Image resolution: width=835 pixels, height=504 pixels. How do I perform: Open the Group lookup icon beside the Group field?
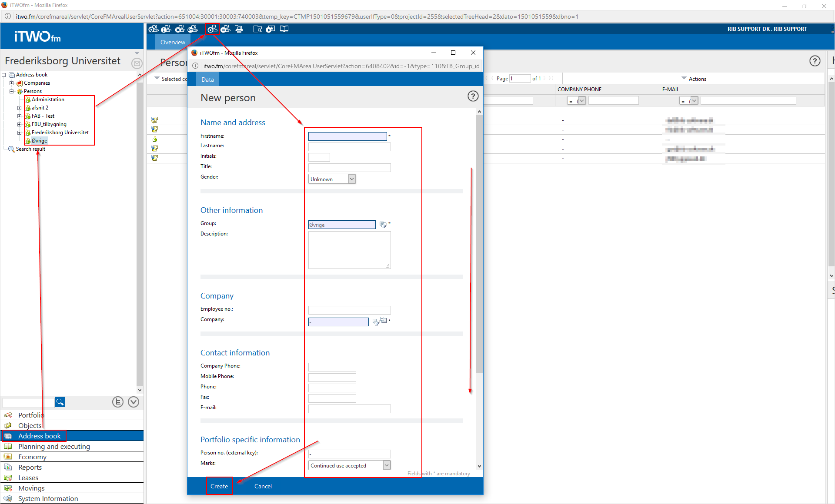pos(383,224)
